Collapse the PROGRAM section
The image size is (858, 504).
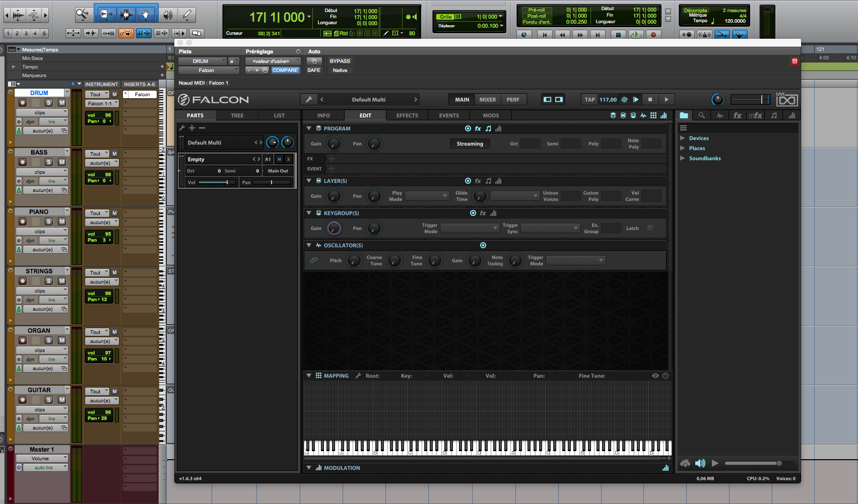309,128
